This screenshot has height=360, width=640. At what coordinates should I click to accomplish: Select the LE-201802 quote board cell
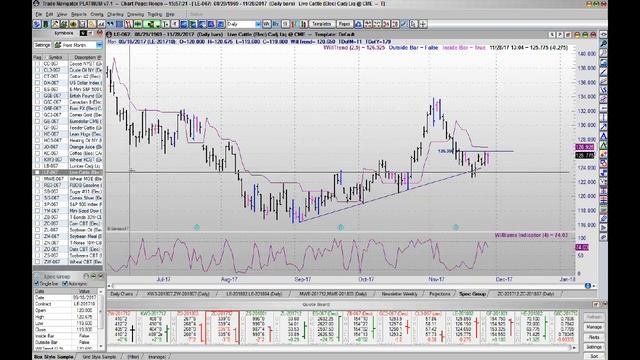click(463, 328)
